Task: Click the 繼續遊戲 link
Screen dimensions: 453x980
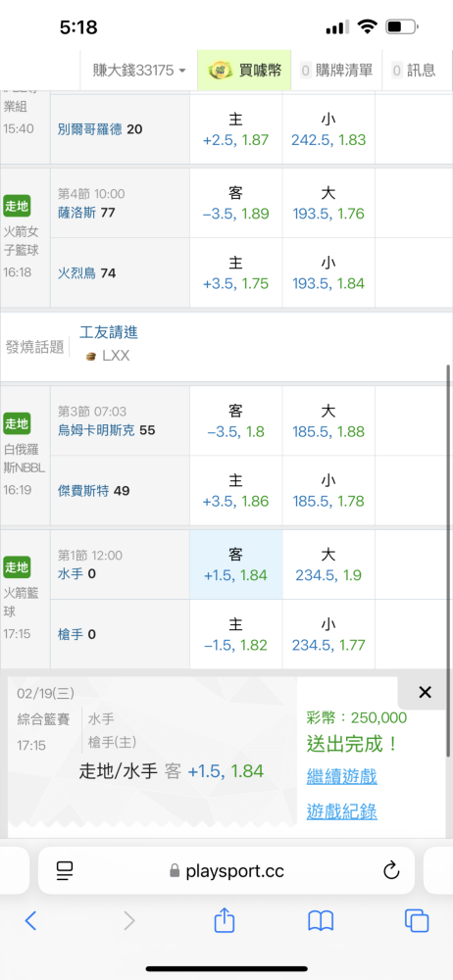Action: point(341,777)
